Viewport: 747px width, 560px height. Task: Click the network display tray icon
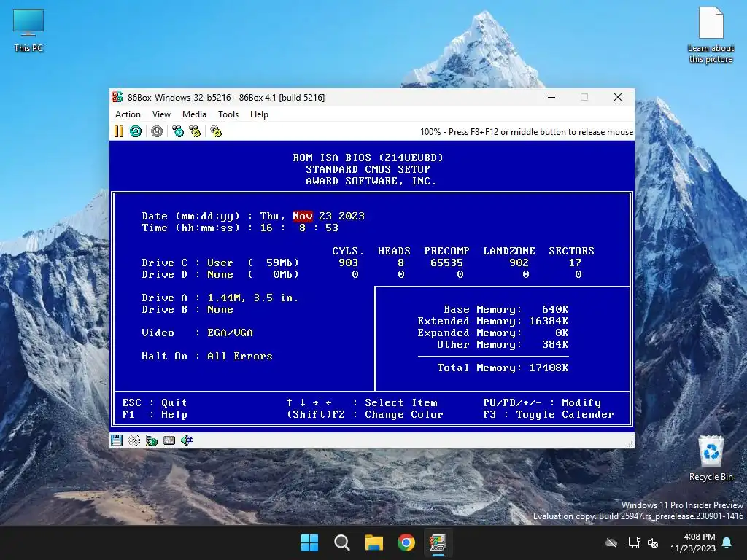coord(634,542)
